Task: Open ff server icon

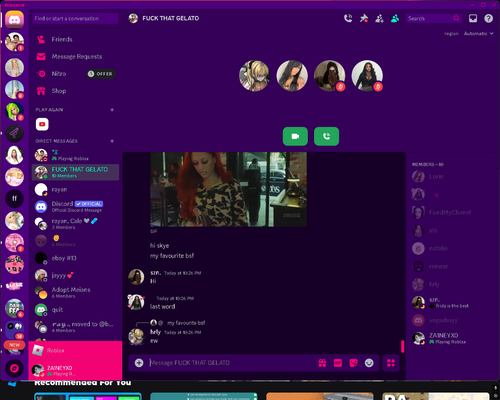Action: click(x=14, y=199)
